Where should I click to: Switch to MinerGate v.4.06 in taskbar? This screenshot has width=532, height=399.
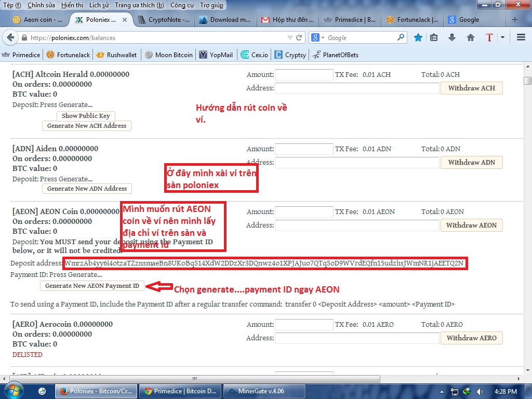point(264,391)
